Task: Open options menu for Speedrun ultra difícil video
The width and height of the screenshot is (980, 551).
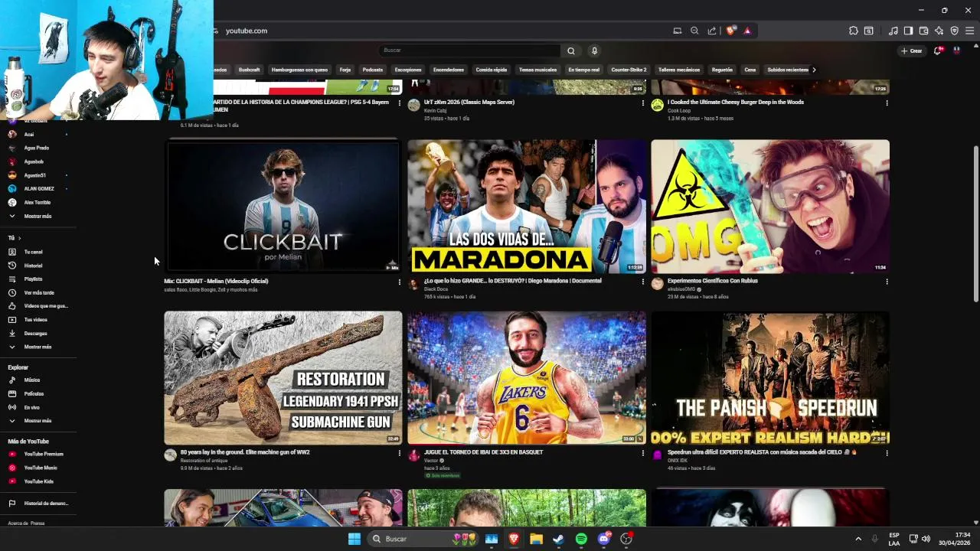Action: point(887,453)
